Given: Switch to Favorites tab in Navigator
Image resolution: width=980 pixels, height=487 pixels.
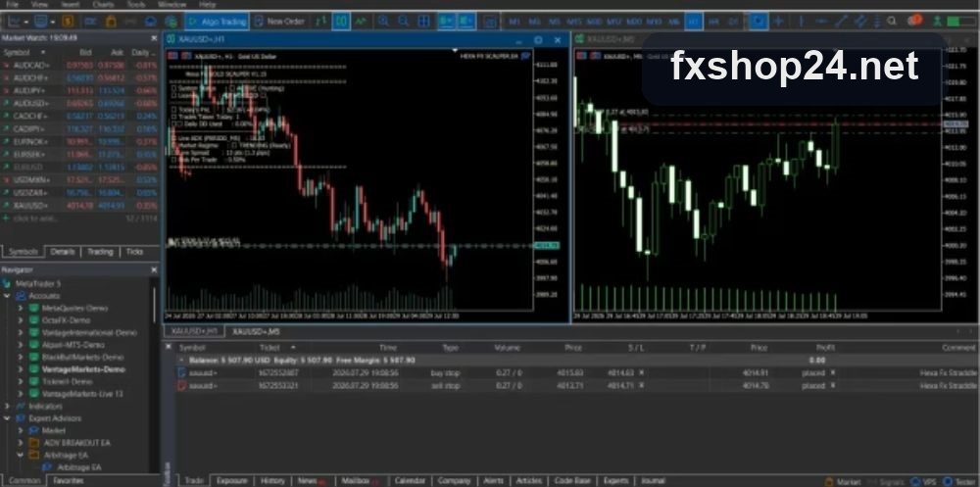Looking at the screenshot, I should point(69,481).
